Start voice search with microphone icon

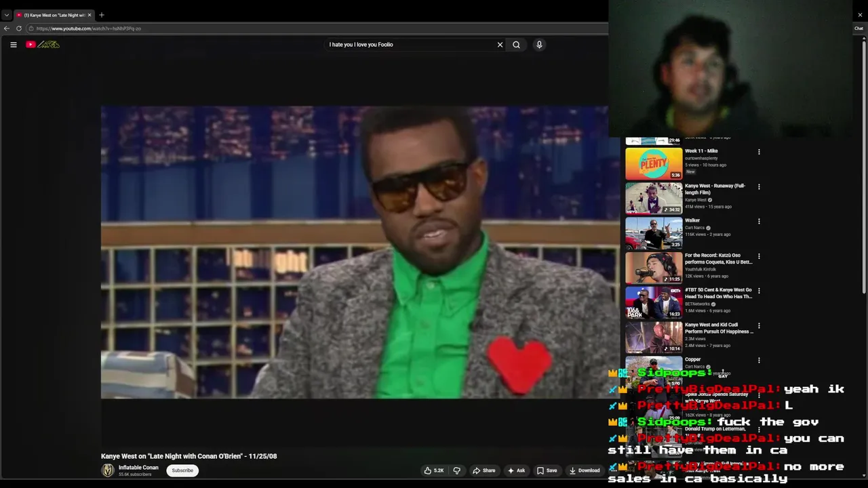[539, 45]
